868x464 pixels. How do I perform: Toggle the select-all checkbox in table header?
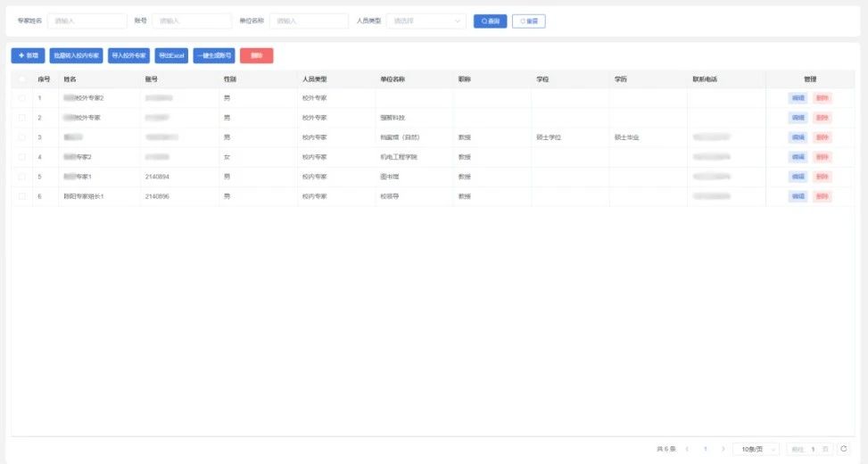coord(21,79)
